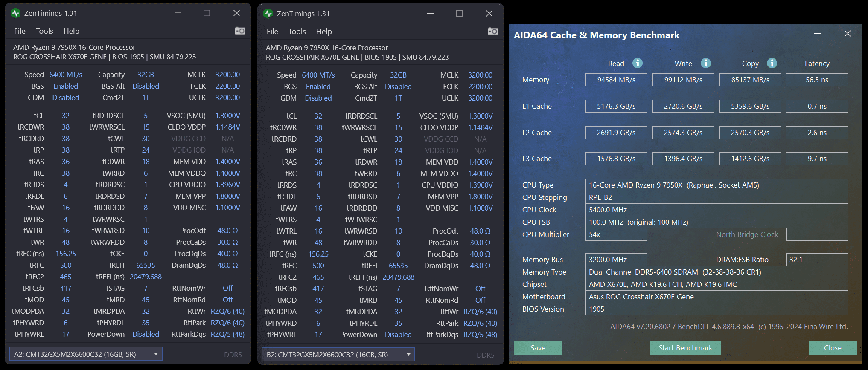Open File menu in left ZenTimings
The image size is (868, 370).
coord(20,31)
